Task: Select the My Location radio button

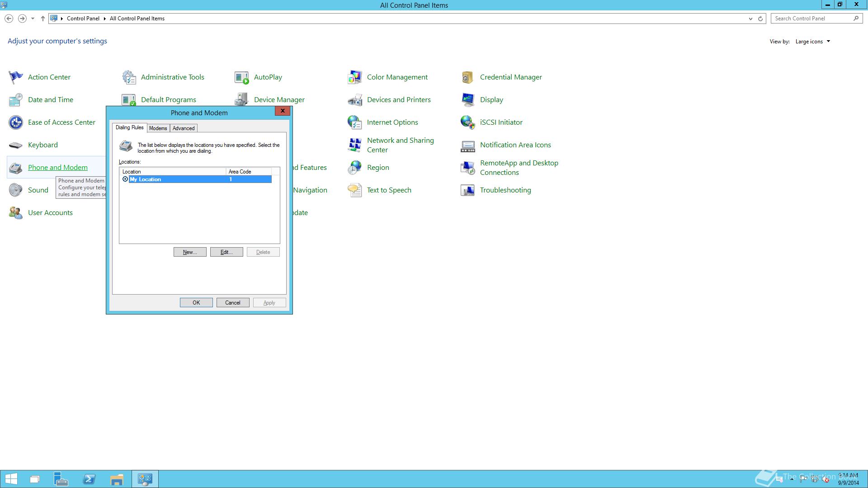Action: [125, 179]
